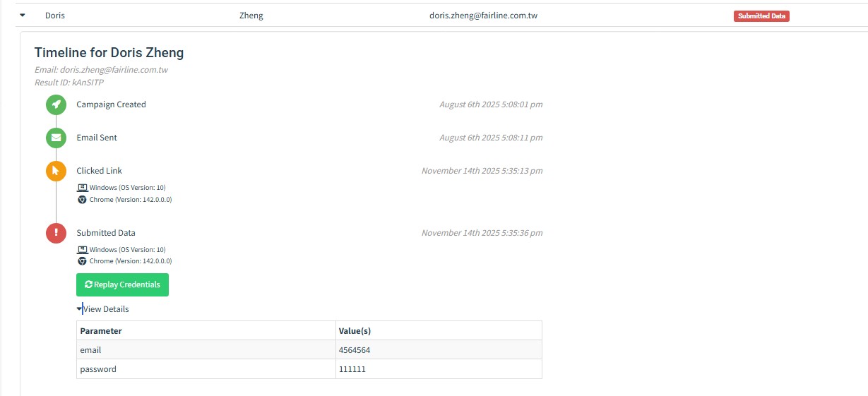Click the Campaign Created rocket icon
The height and width of the screenshot is (396, 868).
point(56,104)
